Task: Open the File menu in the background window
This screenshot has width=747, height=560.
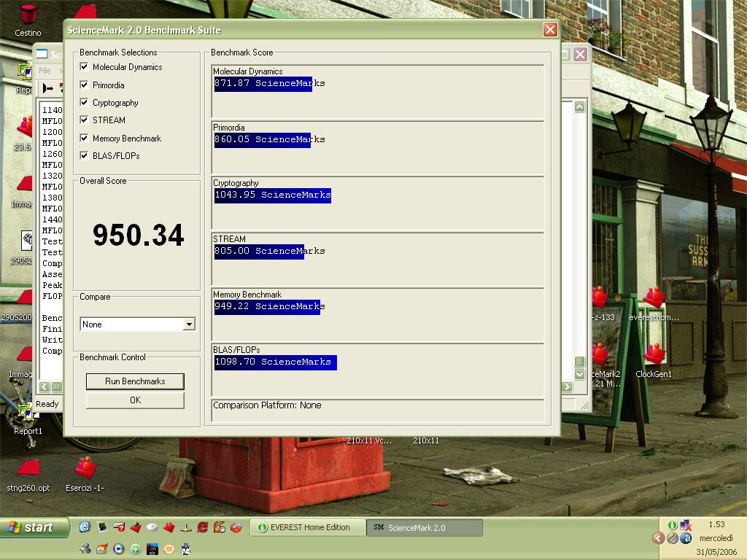Action: click(44, 71)
